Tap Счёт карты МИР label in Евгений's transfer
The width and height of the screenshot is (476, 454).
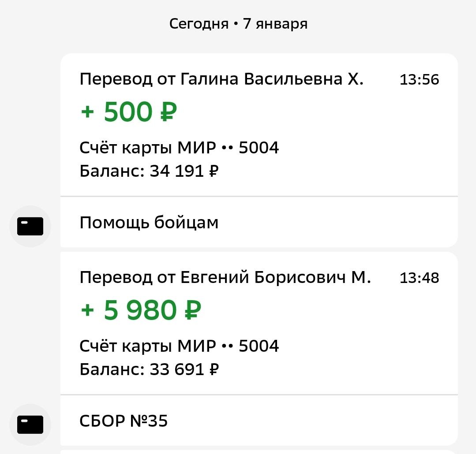coord(148,346)
